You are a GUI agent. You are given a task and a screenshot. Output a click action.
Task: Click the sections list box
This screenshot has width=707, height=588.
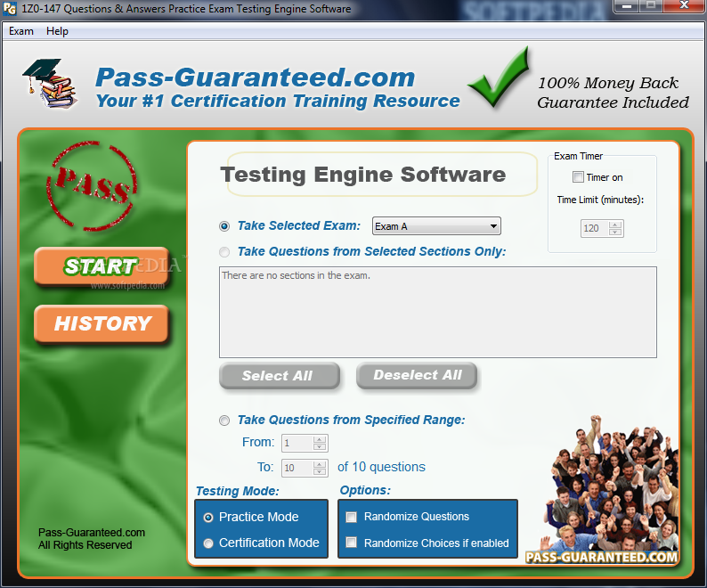click(x=438, y=313)
